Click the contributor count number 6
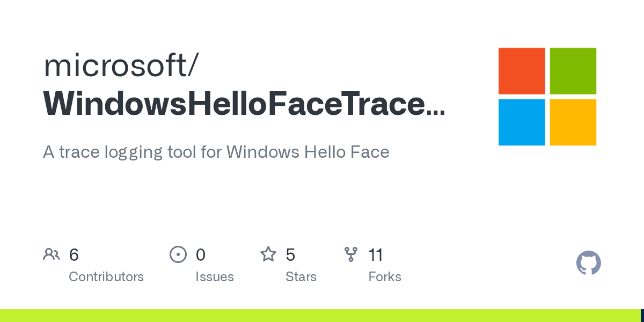 74,255
